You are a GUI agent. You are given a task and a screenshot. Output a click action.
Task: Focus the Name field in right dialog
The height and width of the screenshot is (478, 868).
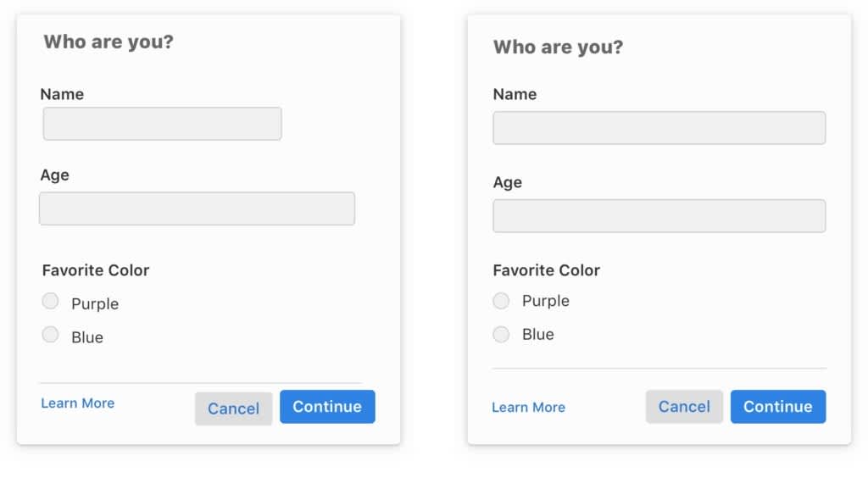659,128
